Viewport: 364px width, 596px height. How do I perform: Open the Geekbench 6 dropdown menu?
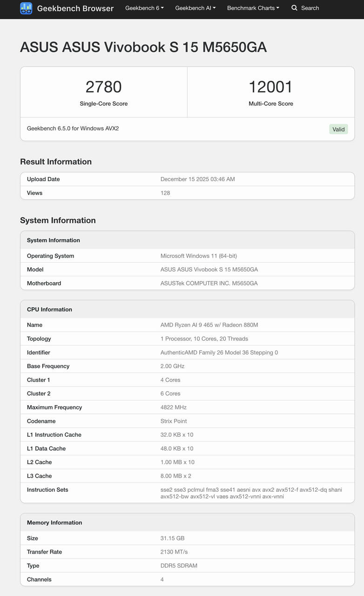(x=144, y=8)
